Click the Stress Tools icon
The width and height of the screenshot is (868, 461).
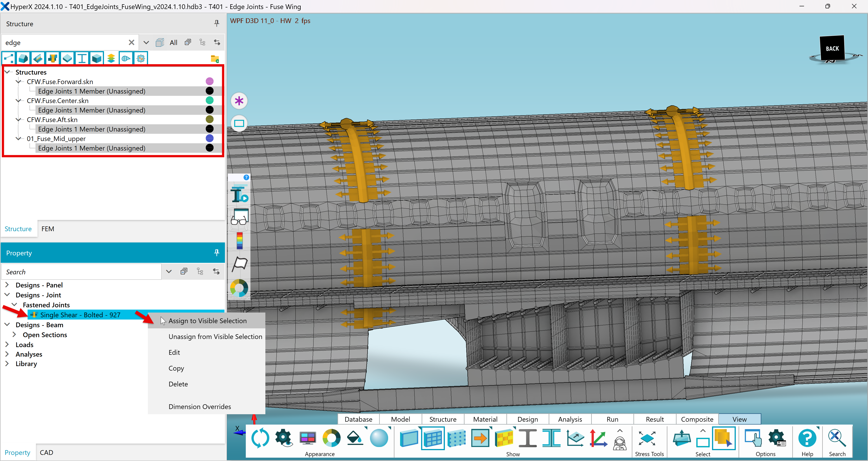click(647, 438)
